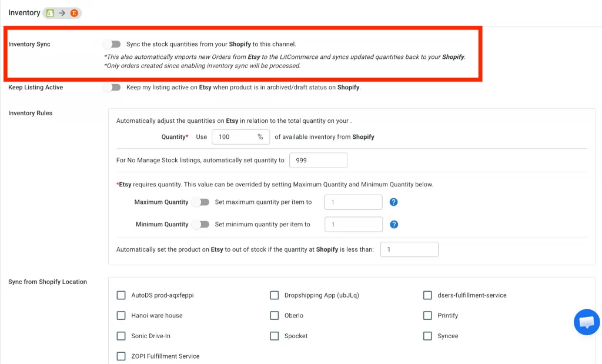Click the orange Etsy icon in header
Screen dimensions: 602x364
click(x=74, y=13)
